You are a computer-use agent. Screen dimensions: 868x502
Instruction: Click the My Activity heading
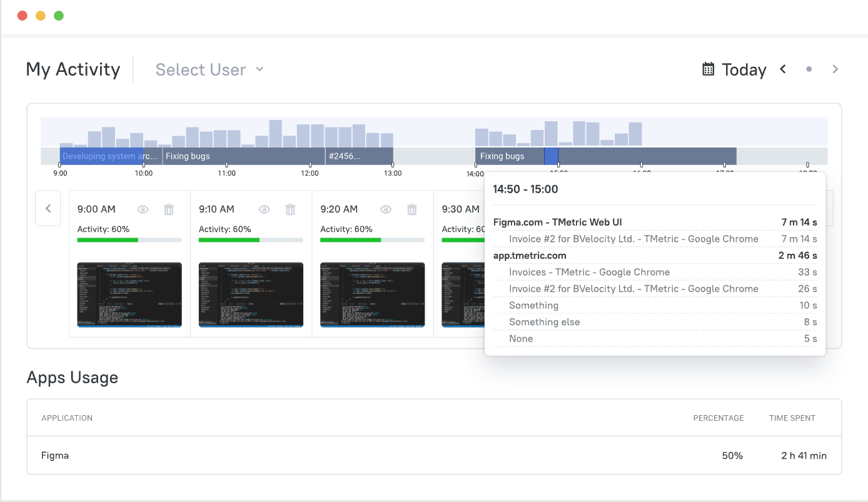tap(73, 69)
